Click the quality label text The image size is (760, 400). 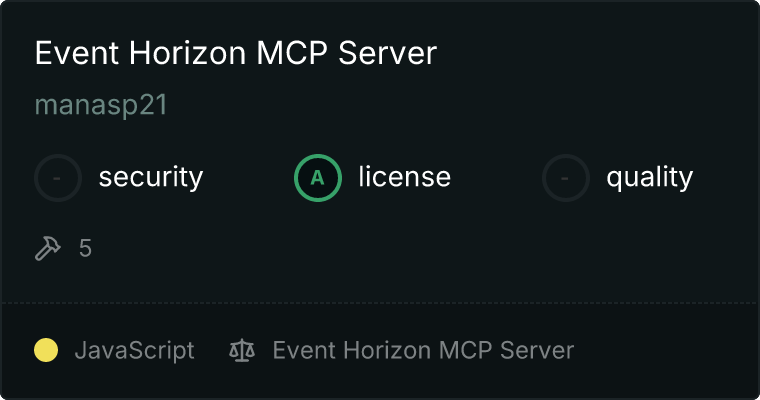click(x=649, y=177)
